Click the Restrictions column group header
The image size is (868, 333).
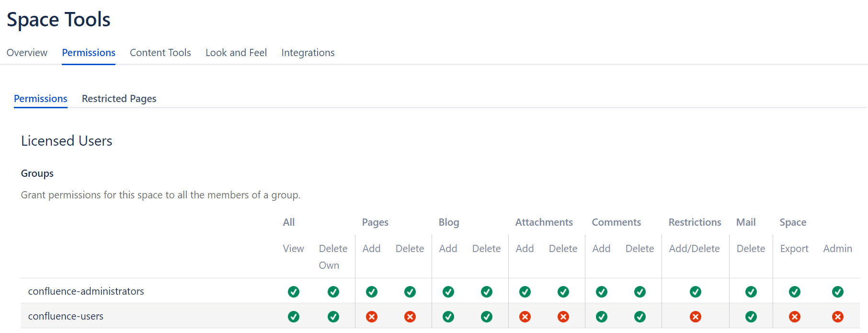[695, 222]
